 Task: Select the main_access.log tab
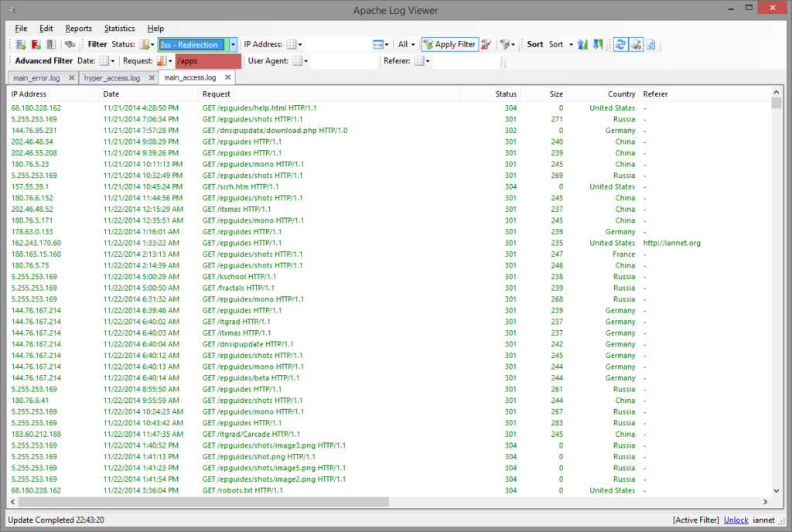(x=190, y=77)
